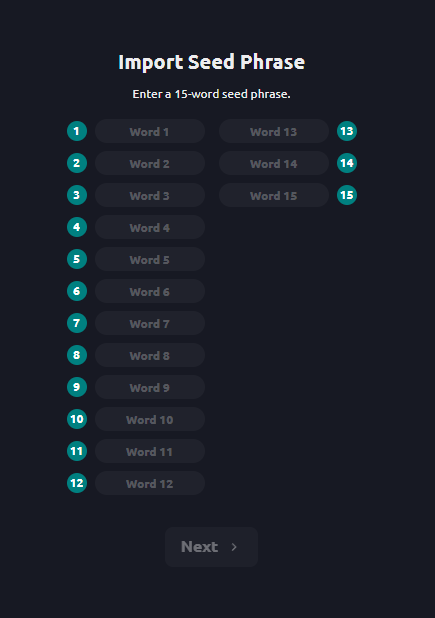Click the Next button
Screen dimensions: 435x618
[x=211, y=547]
